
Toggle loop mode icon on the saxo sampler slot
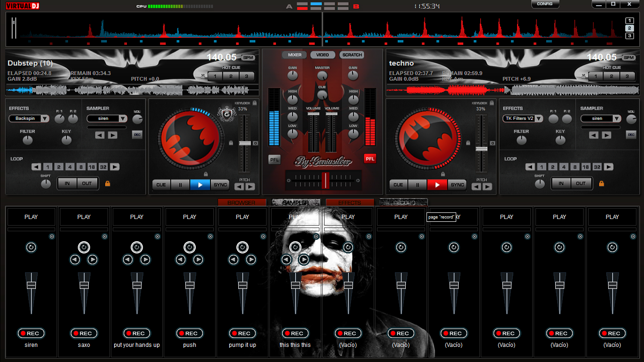pyautogui.click(x=84, y=247)
